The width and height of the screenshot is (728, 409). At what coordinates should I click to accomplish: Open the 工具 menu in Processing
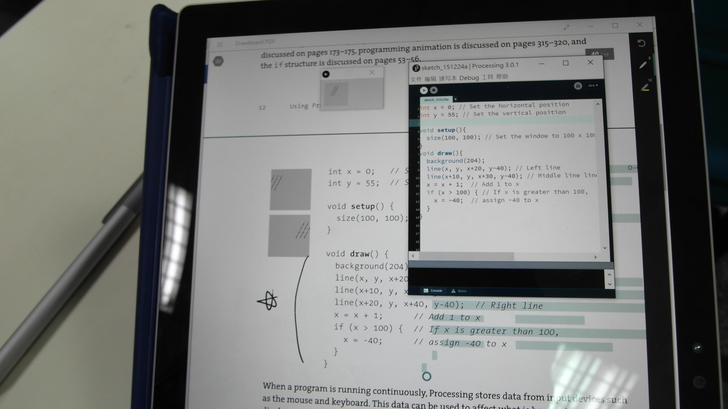[487, 77]
